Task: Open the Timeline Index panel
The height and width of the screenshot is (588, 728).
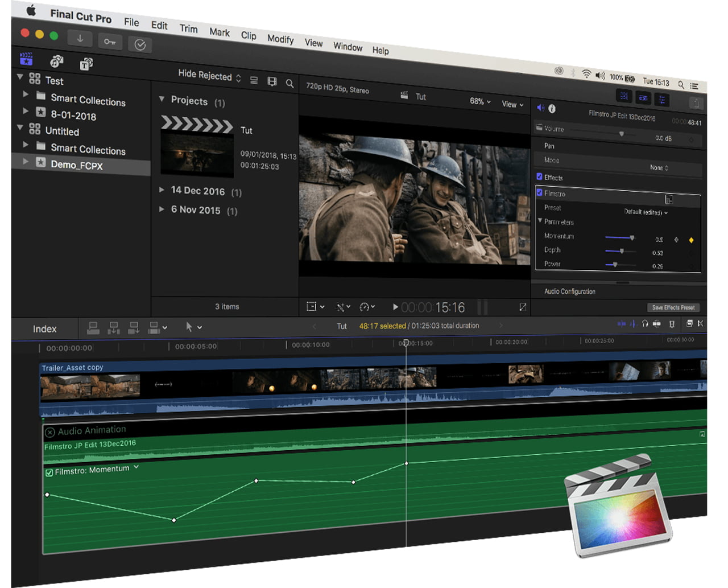Action: [44, 328]
